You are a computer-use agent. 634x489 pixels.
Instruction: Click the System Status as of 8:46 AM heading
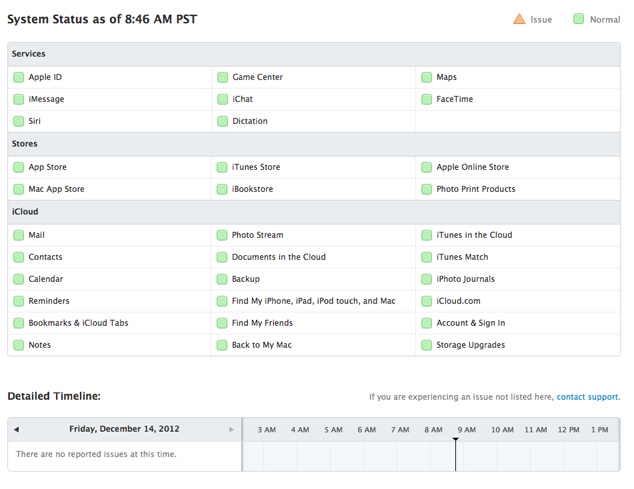(102, 19)
